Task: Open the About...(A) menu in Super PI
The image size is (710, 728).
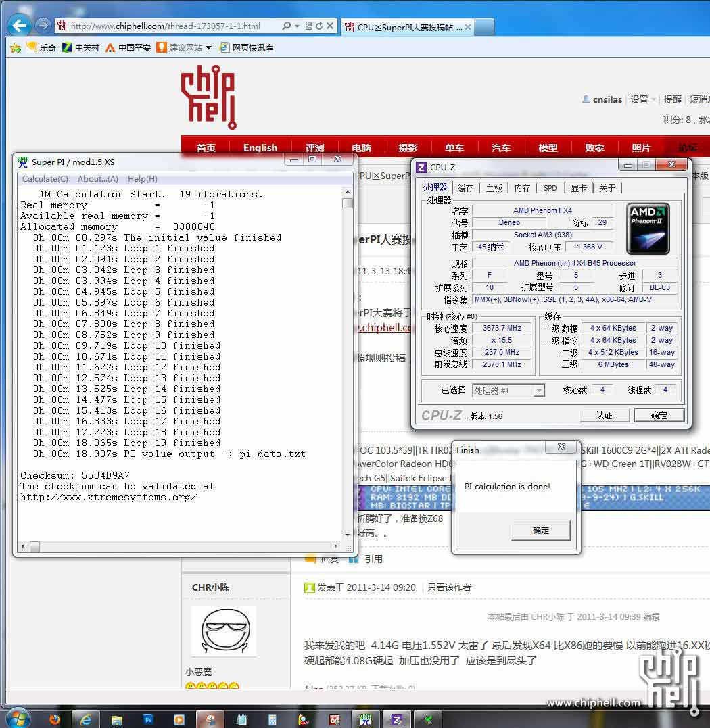Action: [x=98, y=178]
